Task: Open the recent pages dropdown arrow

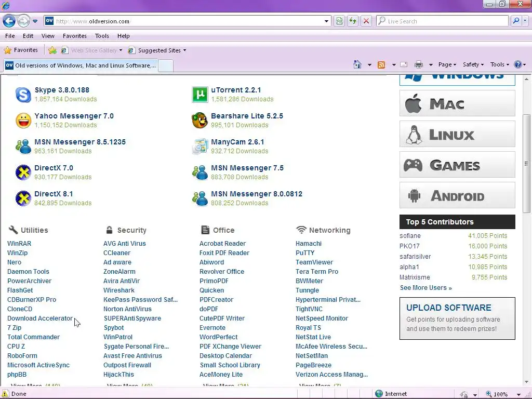Action: pyautogui.click(x=35, y=21)
